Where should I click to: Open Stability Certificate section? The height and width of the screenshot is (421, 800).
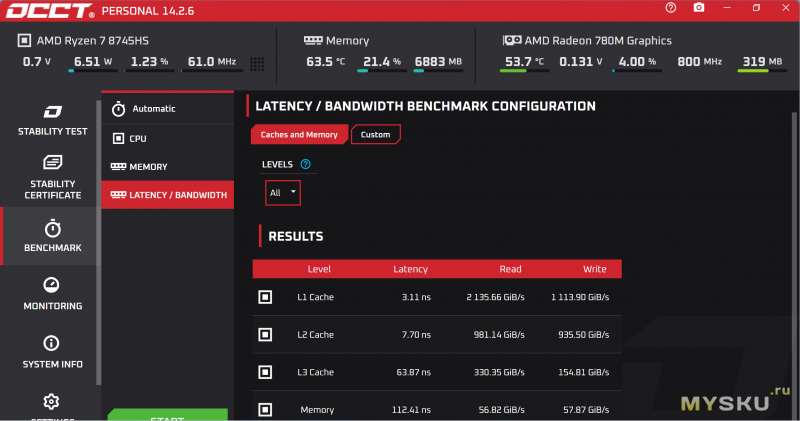coord(53,177)
